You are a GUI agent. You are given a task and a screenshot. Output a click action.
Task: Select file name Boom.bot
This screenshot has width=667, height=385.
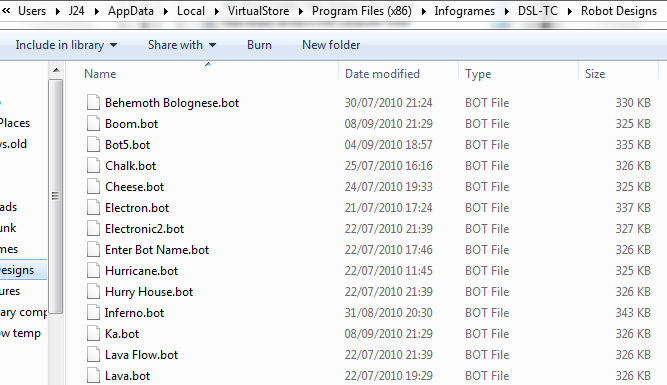point(131,124)
